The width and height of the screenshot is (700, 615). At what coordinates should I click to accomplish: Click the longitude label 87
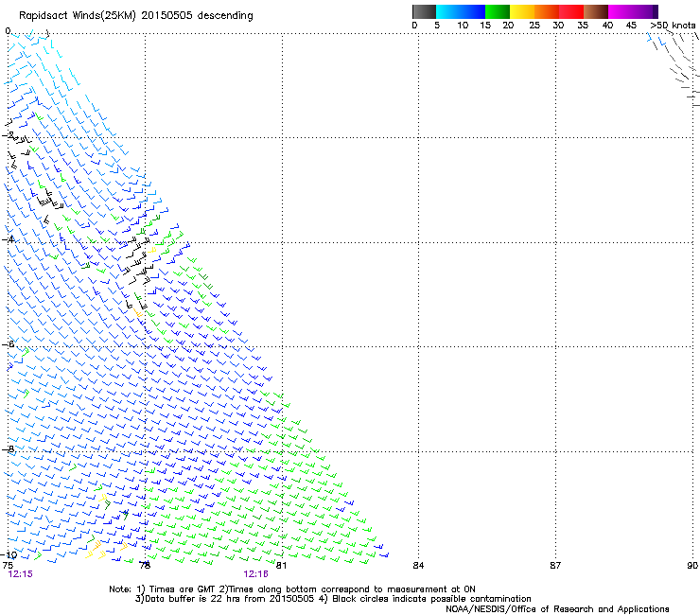(555, 566)
